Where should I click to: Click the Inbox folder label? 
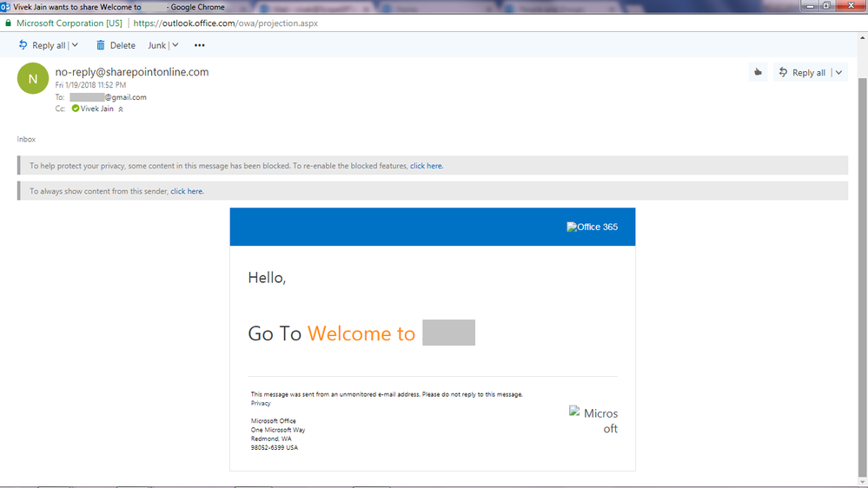point(26,139)
